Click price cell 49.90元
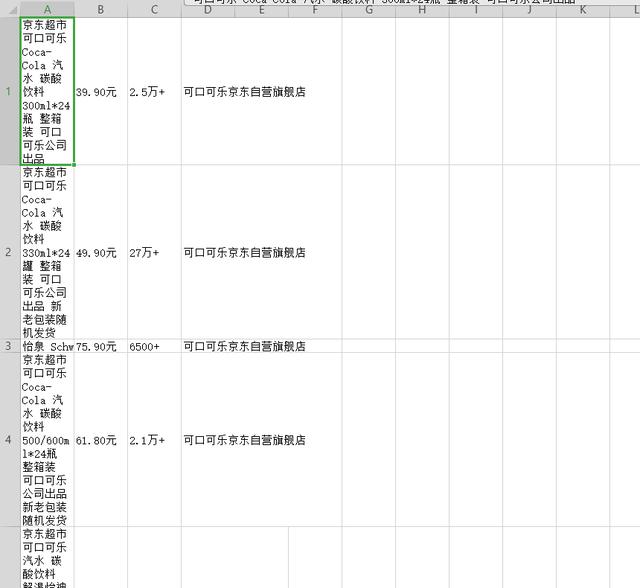 tap(101, 252)
